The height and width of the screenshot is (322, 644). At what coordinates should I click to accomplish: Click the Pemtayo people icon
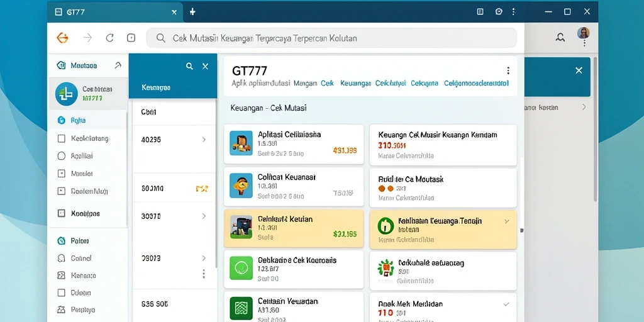[62, 309]
